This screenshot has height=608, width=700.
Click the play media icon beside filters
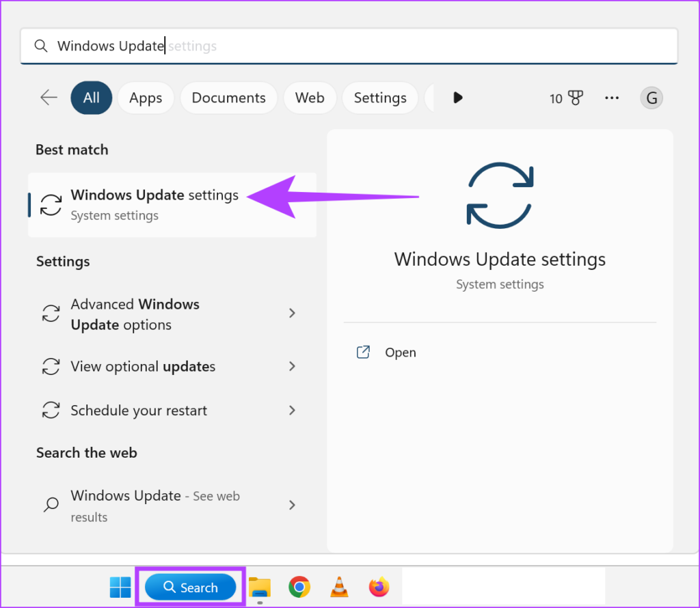click(x=457, y=98)
